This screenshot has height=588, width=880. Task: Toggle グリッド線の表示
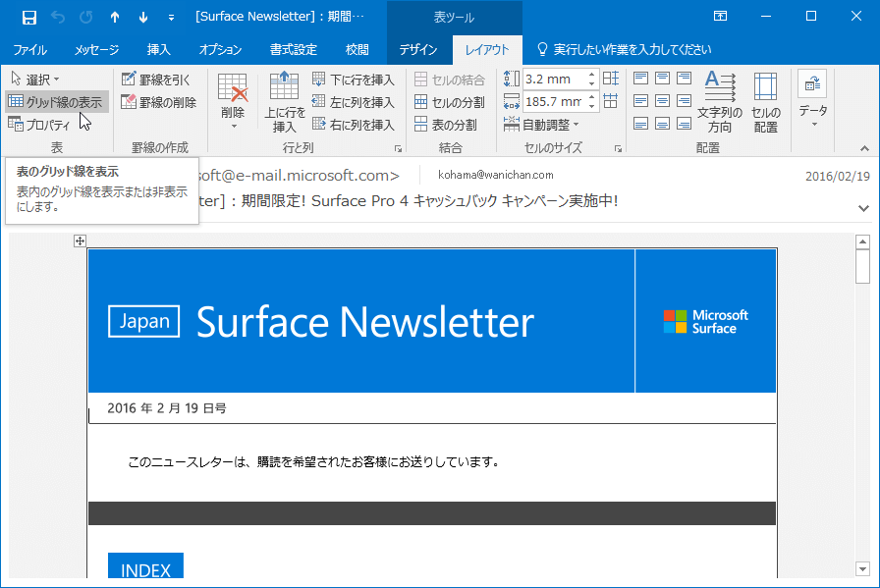(x=56, y=102)
